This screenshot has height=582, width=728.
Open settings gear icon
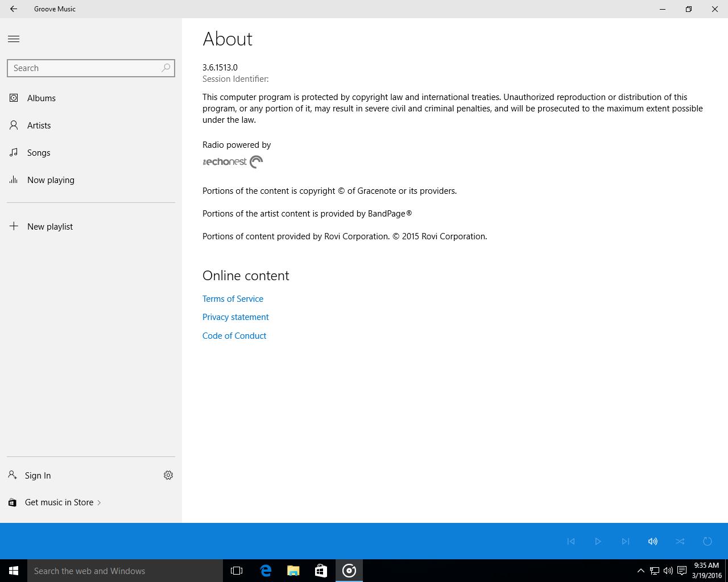[x=168, y=475]
